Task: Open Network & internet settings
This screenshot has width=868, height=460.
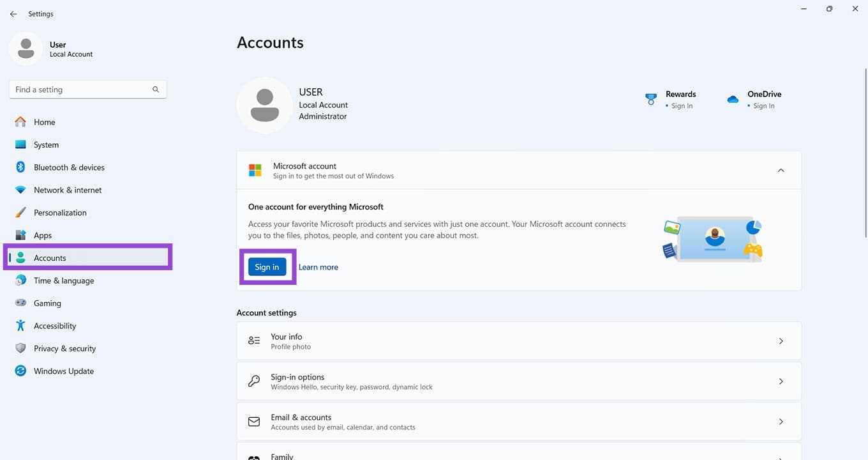Action: point(68,190)
